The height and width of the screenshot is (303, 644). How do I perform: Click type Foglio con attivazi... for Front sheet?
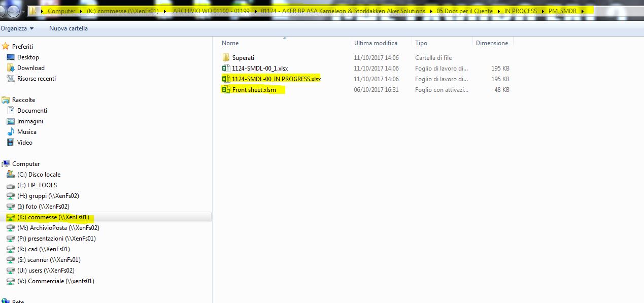442,90
